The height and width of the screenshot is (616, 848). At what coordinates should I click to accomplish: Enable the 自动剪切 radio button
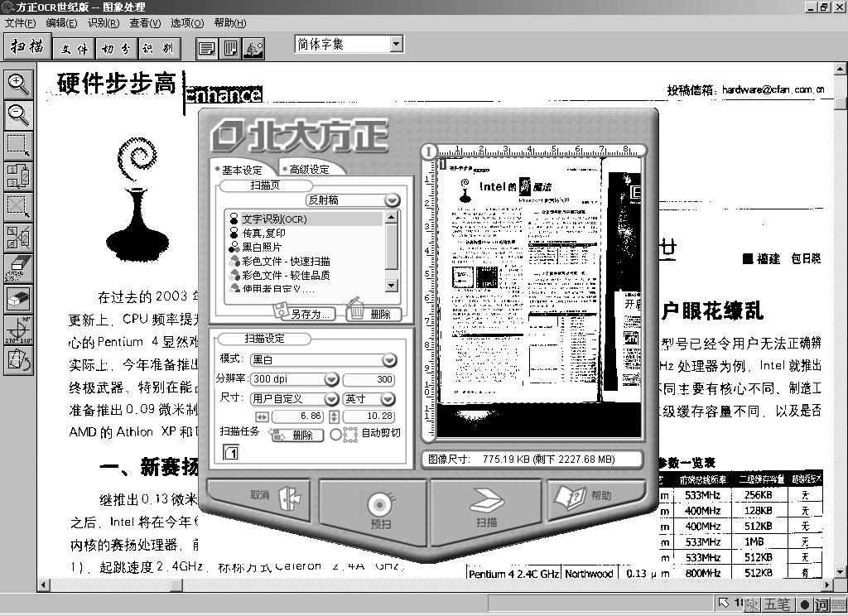[x=335, y=433]
